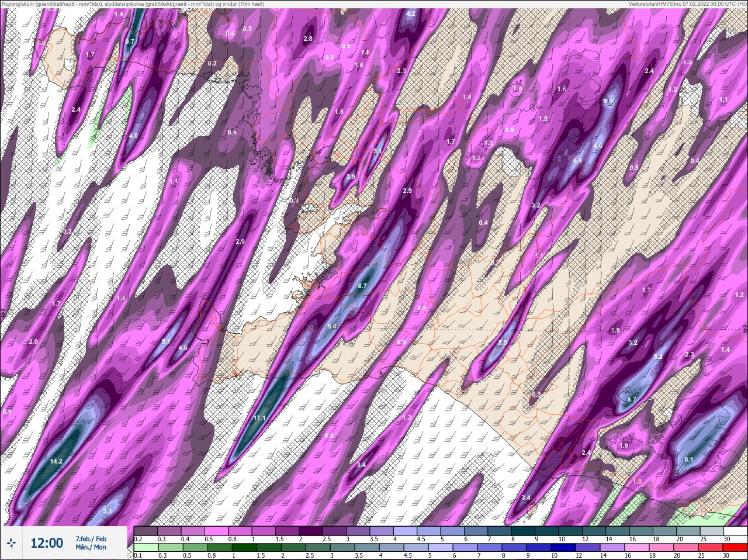The image size is (748, 560).
Task: Click the 14.2 precipitation value on the map
Action: point(56,461)
